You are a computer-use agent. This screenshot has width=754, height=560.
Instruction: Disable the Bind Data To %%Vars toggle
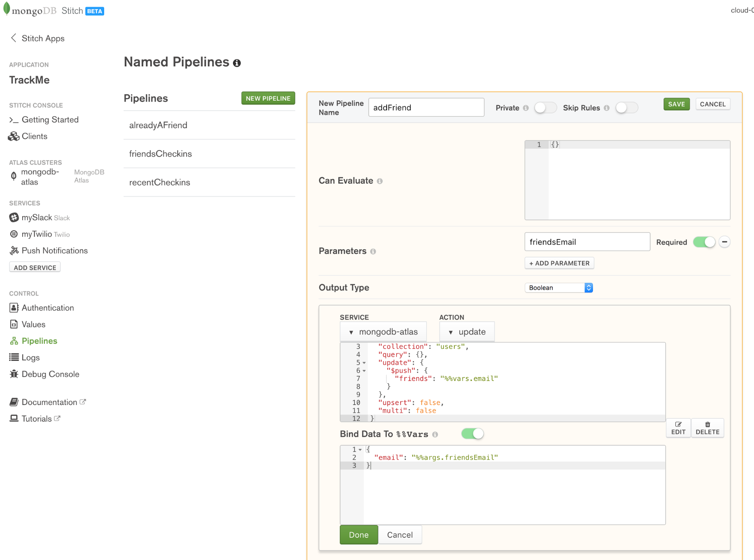[x=472, y=434]
